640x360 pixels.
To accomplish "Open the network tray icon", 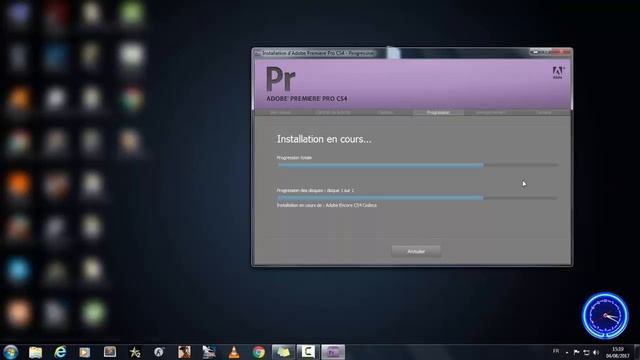I will point(586,352).
